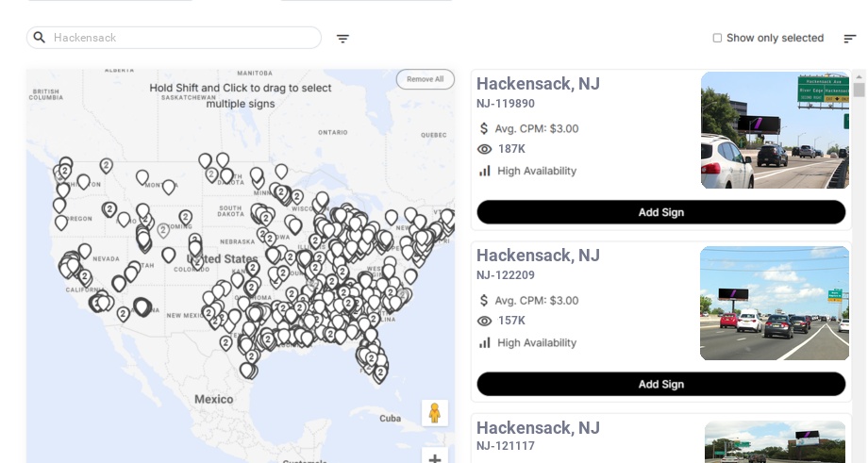This screenshot has height=463, width=868.
Task: Toggle the Show only selected checkbox
Action: 717,38
